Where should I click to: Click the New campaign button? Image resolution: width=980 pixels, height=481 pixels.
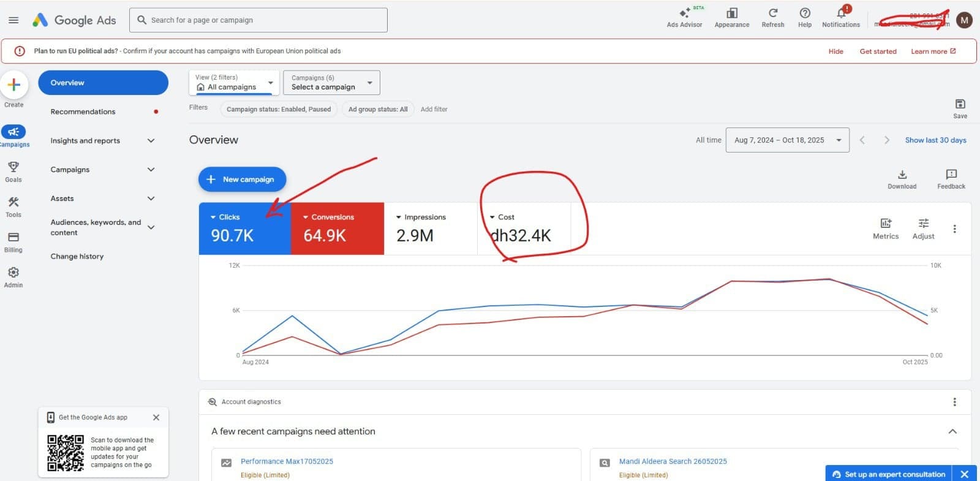(x=242, y=180)
